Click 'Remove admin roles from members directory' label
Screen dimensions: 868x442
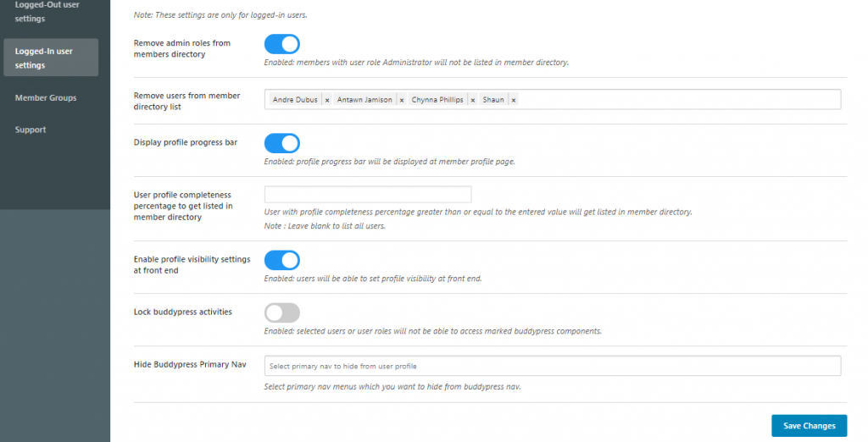click(182, 48)
